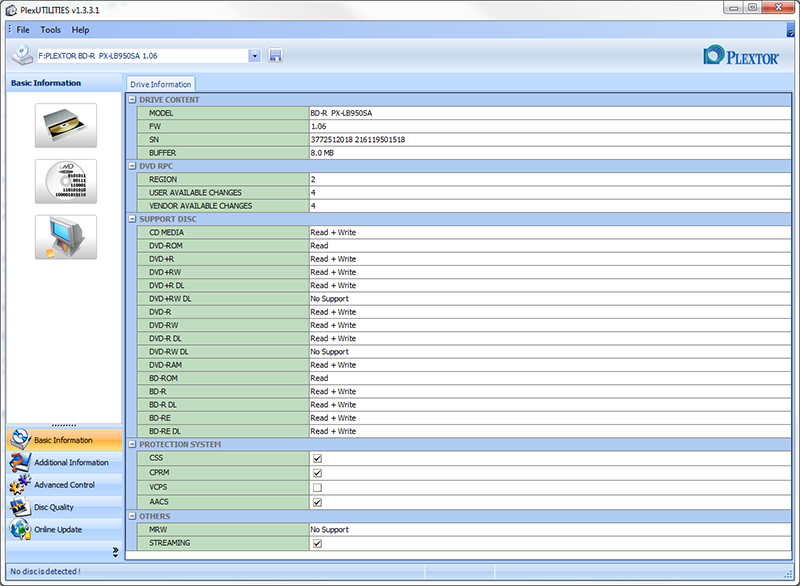Click the No Support value for DVD-RW DL
The width and height of the screenshot is (800, 586).
click(330, 352)
